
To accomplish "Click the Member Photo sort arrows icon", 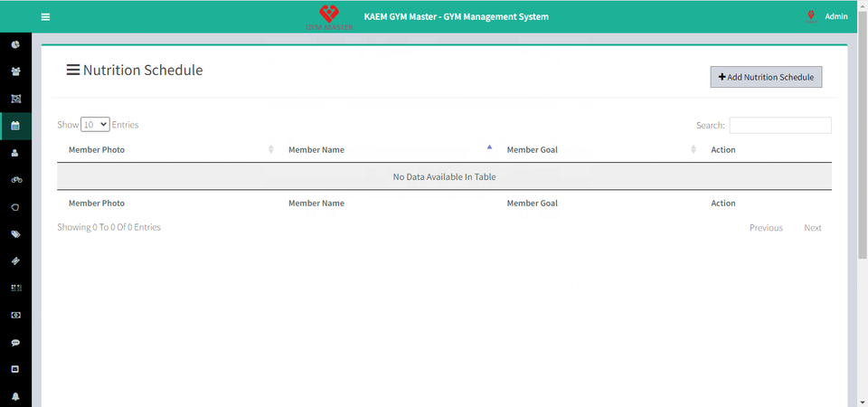I will click(x=270, y=149).
